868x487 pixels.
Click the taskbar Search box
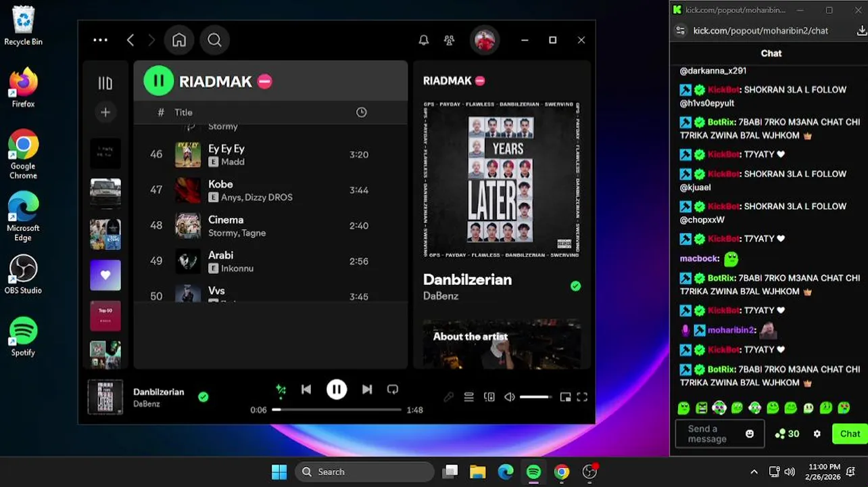click(364, 472)
